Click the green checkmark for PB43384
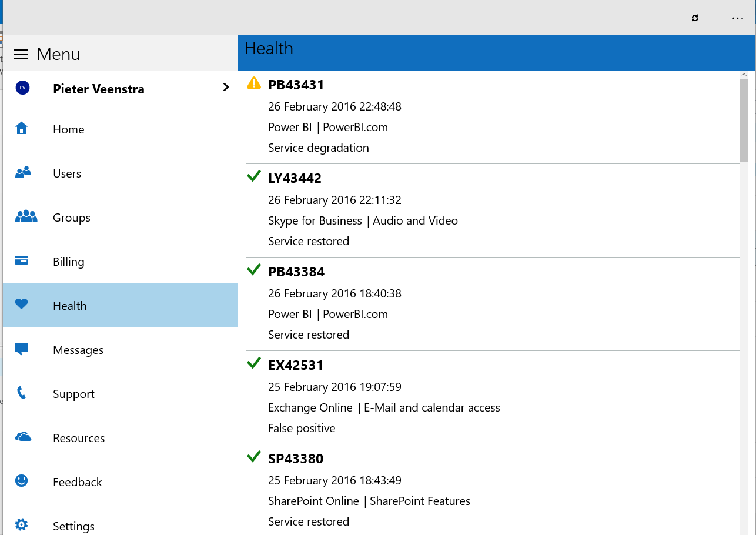756x535 pixels. [x=254, y=269]
